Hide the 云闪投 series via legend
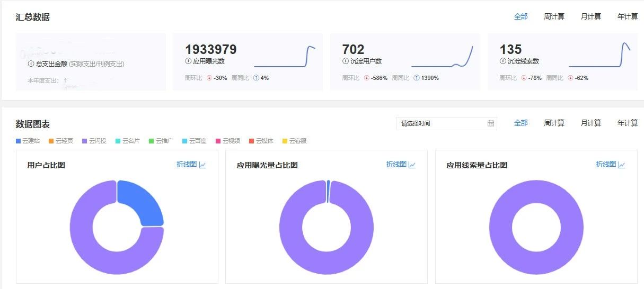644x289 pixels. [94, 141]
